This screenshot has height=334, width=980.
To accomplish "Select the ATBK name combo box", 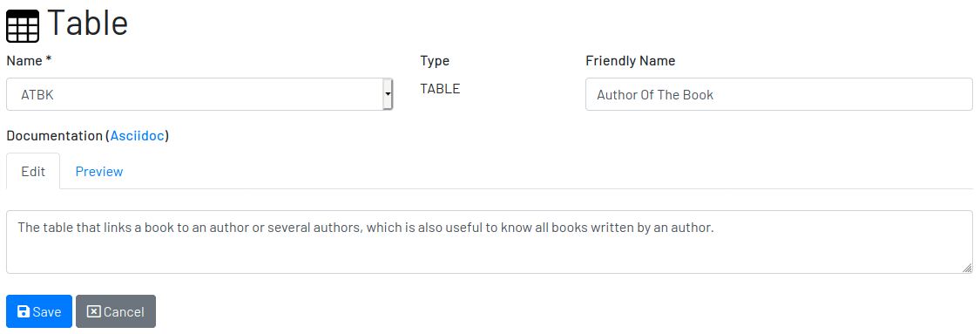I will (199, 94).
